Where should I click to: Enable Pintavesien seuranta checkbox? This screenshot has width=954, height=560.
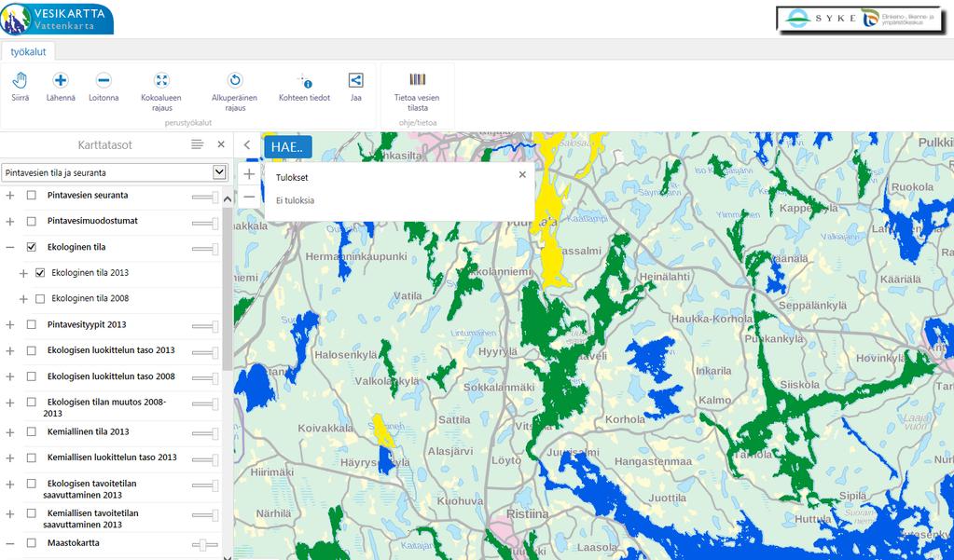[32, 195]
